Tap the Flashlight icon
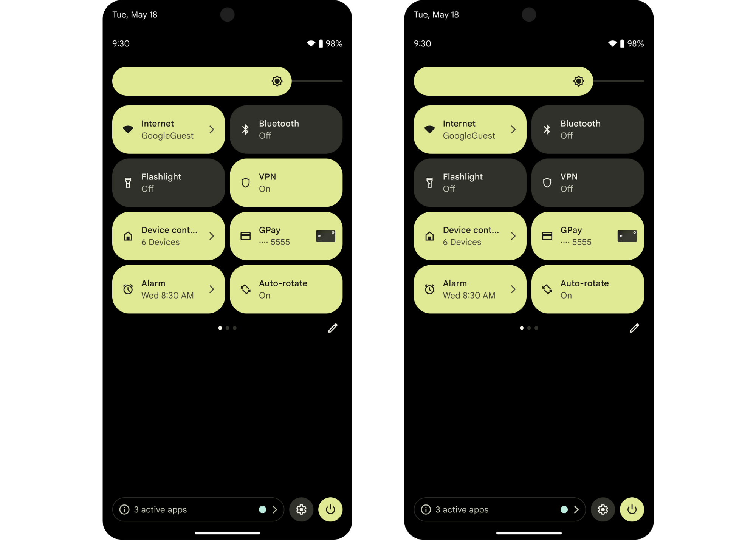 130,183
